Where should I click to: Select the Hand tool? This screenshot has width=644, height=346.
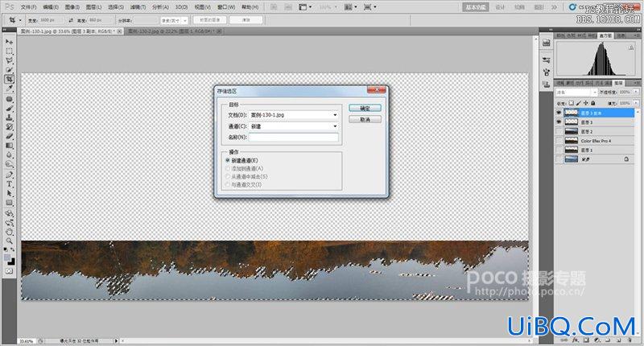point(9,232)
